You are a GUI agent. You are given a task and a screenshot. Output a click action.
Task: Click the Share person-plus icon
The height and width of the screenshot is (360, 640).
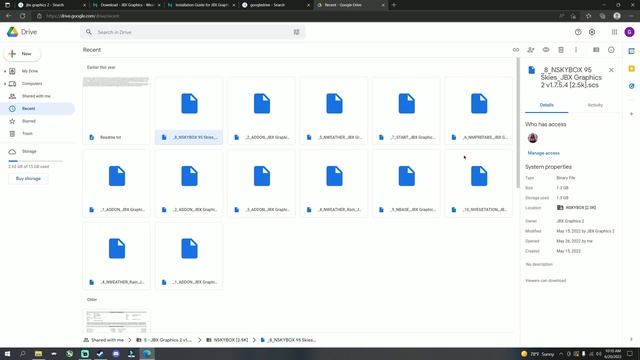531,50
